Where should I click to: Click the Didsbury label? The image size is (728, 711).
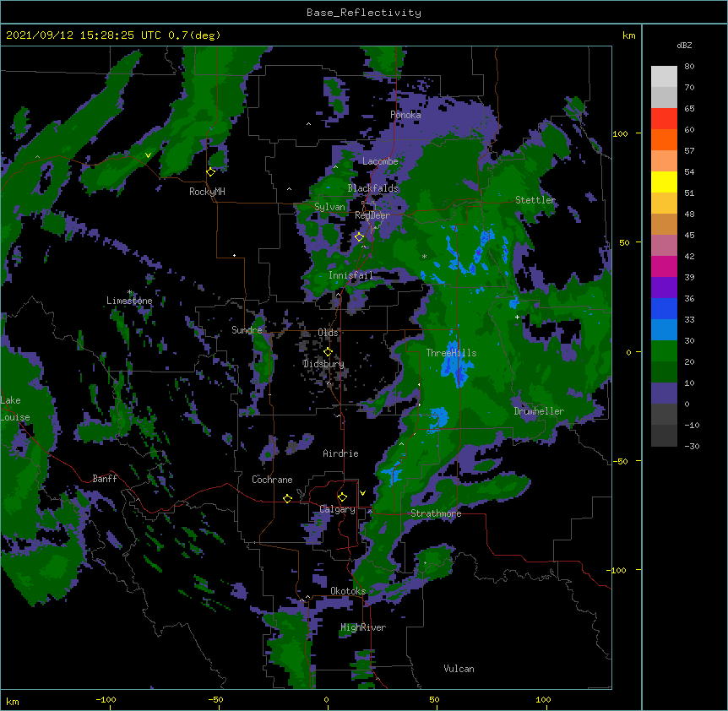point(323,364)
